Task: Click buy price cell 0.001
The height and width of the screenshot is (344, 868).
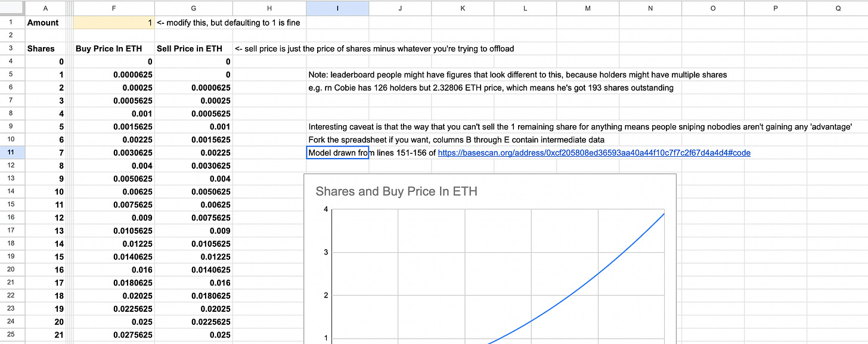Action: (x=114, y=114)
